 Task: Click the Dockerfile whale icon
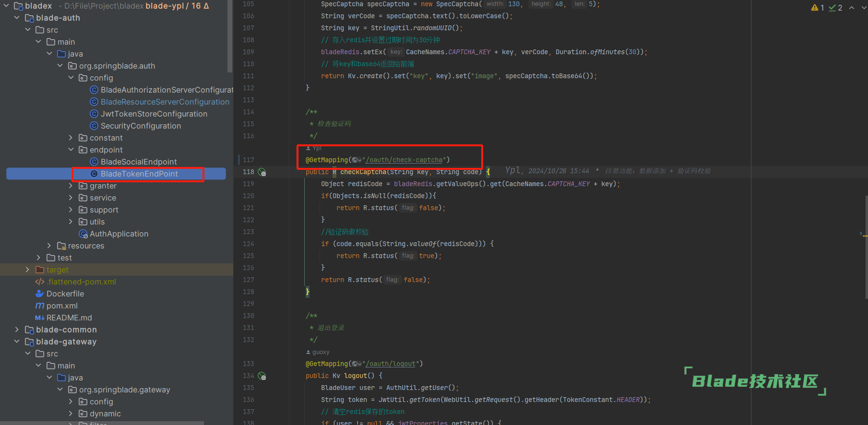tap(40, 294)
